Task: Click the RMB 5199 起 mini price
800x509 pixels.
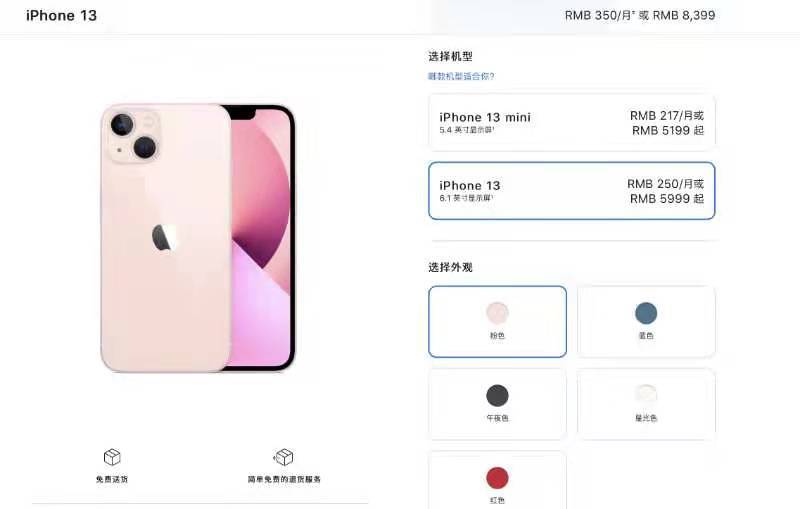Action: point(668,131)
